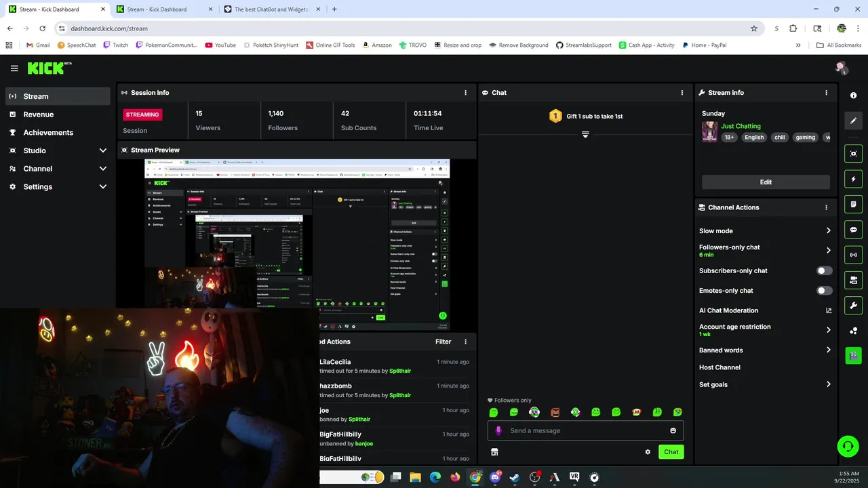Click the pencil edit icon in right sidebar
Image resolution: width=868 pixels, height=488 pixels.
[853, 121]
